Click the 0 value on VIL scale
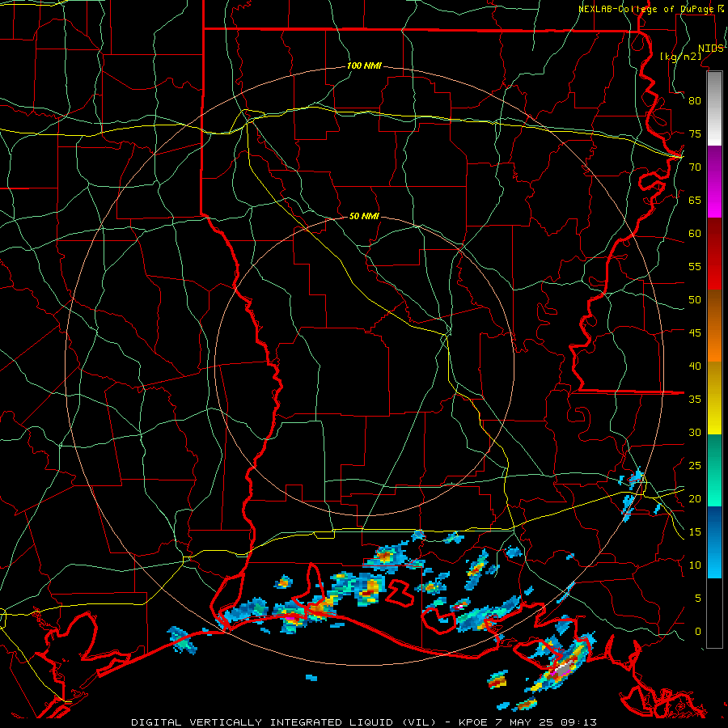The height and width of the screenshot is (728, 728). [x=698, y=632]
